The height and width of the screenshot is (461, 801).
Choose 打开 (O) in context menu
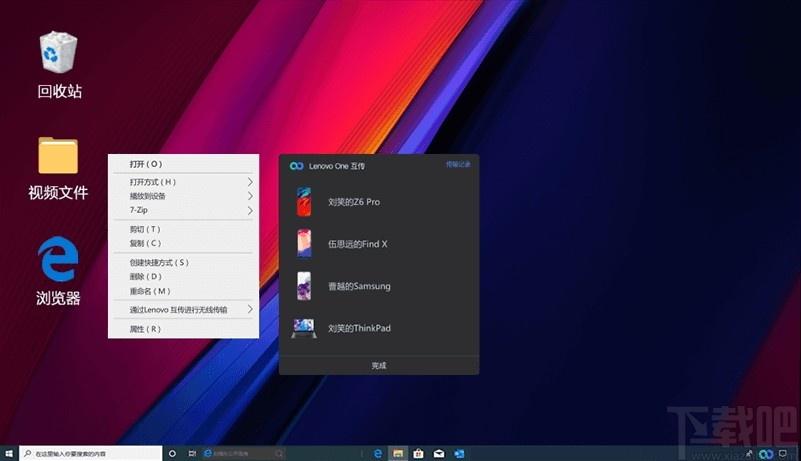coord(145,164)
